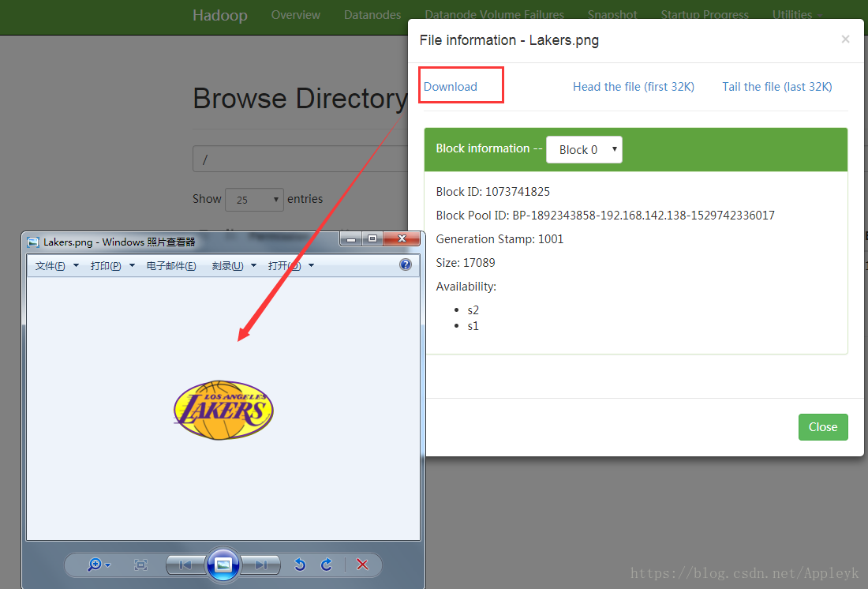Open 打开(O) menu in photo viewer
The width and height of the screenshot is (868, 589).
(x=290, y=266)
